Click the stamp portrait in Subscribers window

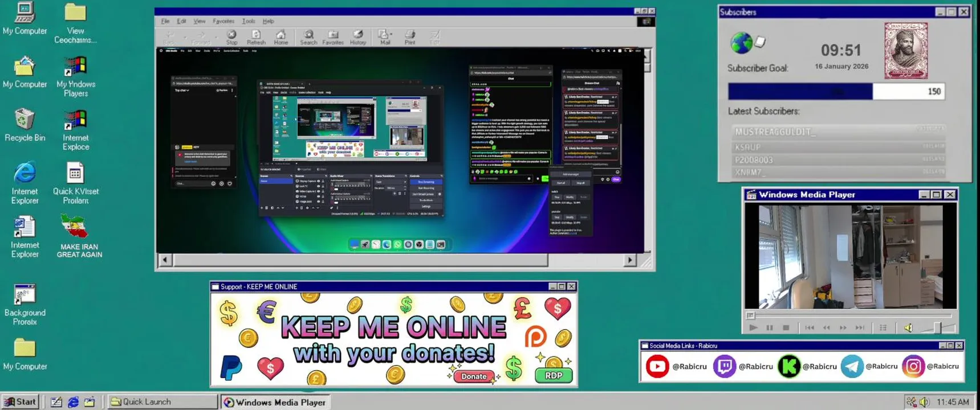point(906,51)
